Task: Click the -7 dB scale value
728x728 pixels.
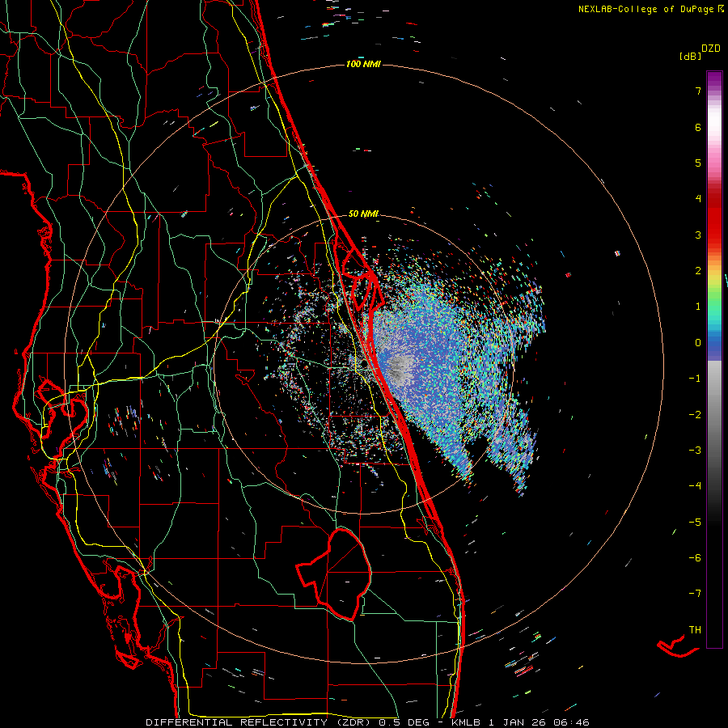Action: click(x=695, y=594)
